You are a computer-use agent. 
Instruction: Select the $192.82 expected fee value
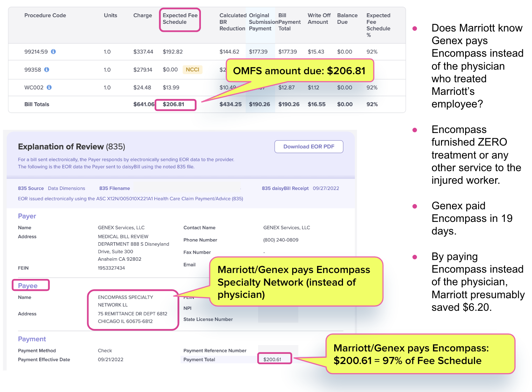coord(173,52)
